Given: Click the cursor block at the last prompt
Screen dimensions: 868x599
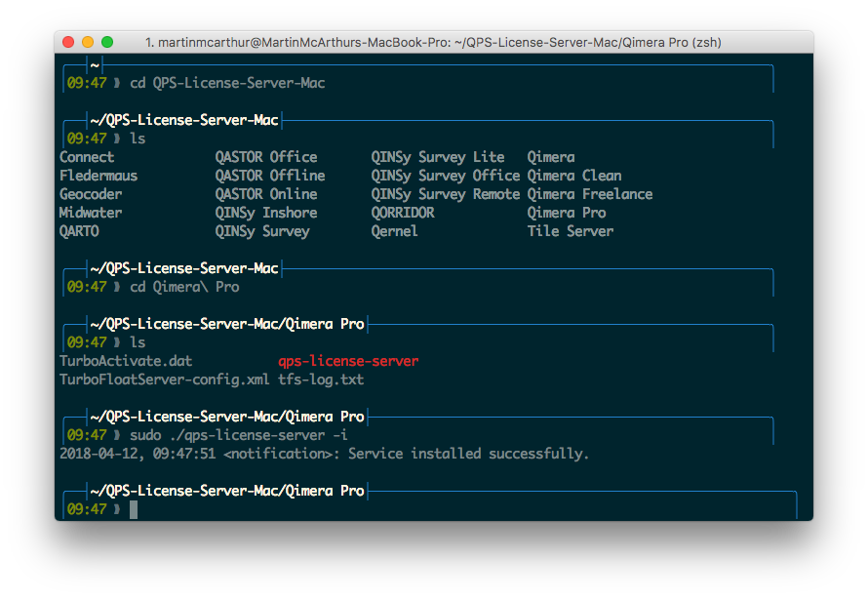Looking at the screenshot, I should coord(134,509).
